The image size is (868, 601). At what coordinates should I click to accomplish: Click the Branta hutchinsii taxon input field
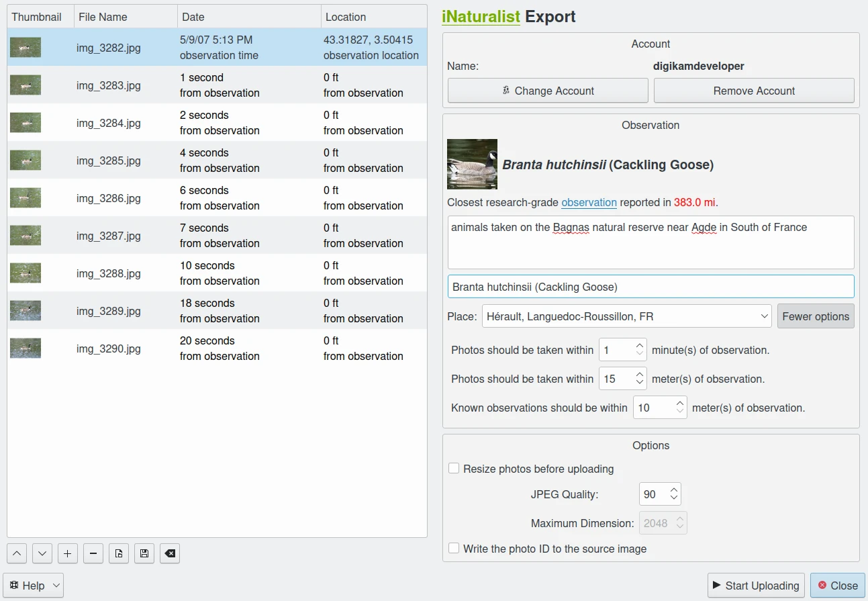point(650,287)
